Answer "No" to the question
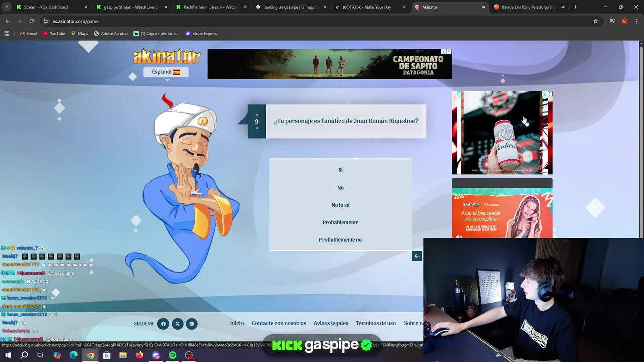 point(340,188)
